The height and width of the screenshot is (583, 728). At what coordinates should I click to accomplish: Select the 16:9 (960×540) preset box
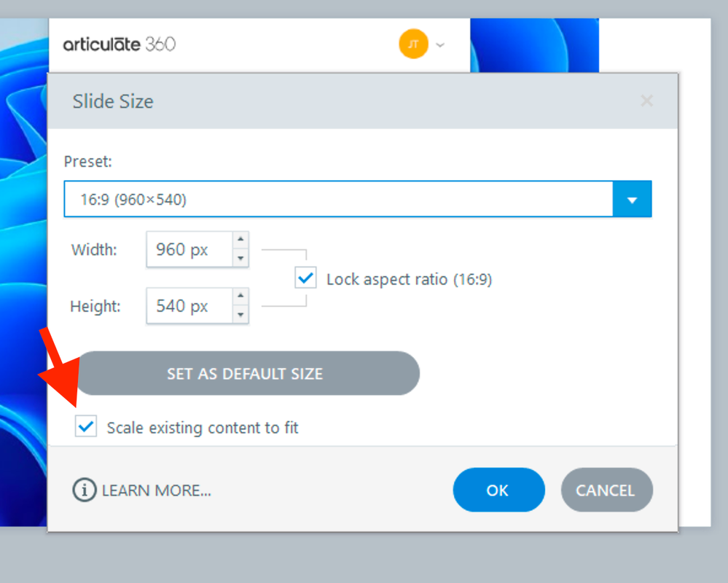coord(338,200)
